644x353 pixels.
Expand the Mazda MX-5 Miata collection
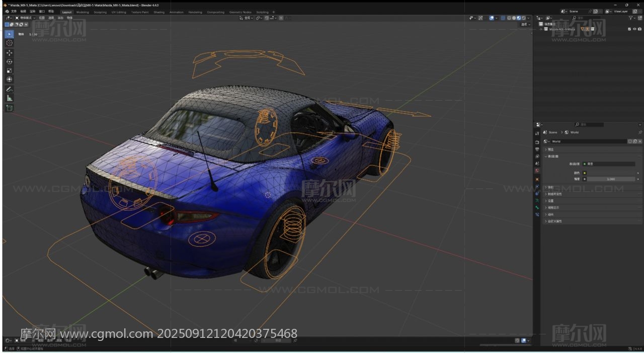coord(540,29)
